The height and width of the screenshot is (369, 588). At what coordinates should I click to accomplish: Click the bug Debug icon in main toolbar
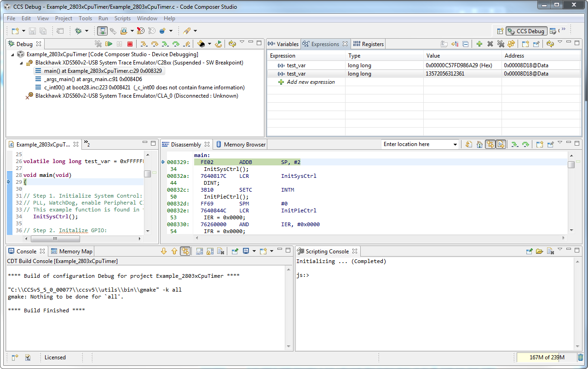[x=78, y=31]
